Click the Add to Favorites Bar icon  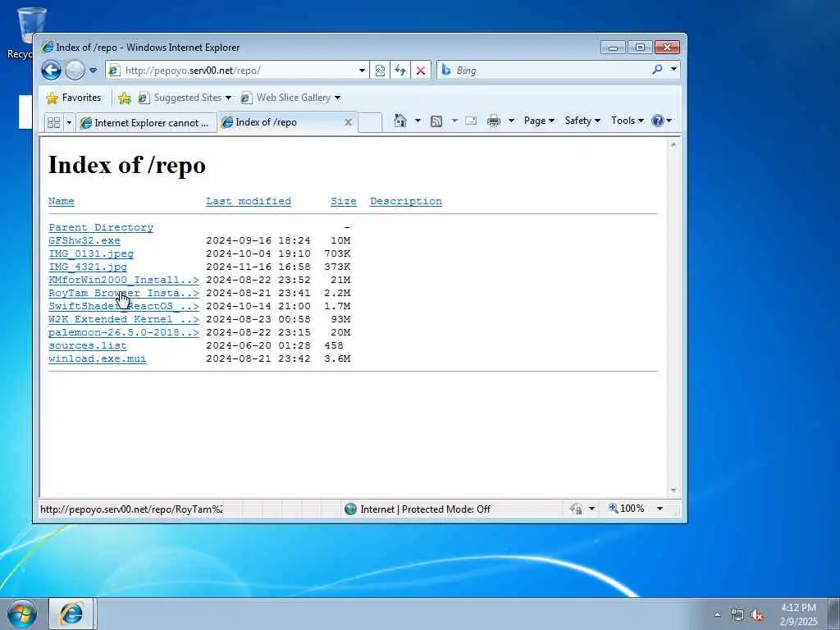[x=125, y=98]
